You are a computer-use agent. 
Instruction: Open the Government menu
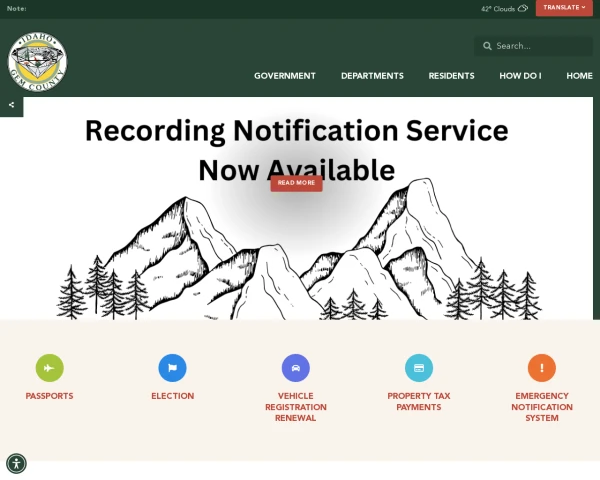coord(285,76)
